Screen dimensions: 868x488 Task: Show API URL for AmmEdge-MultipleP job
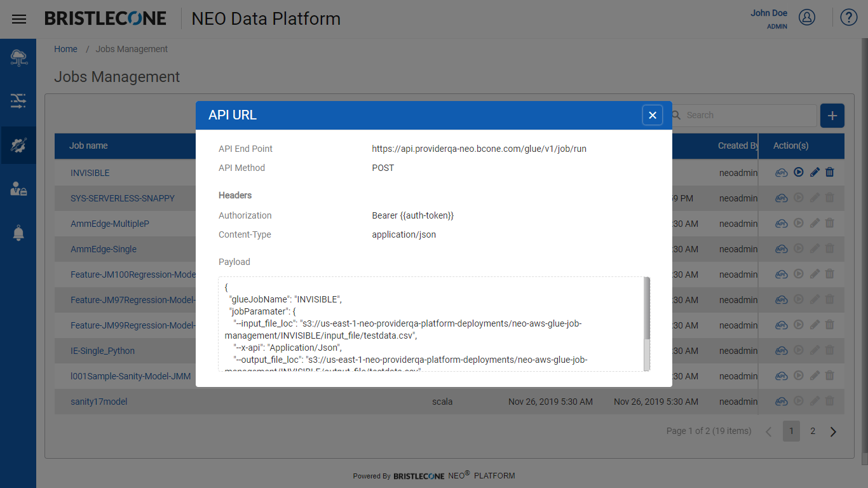(x=782, y=223)
